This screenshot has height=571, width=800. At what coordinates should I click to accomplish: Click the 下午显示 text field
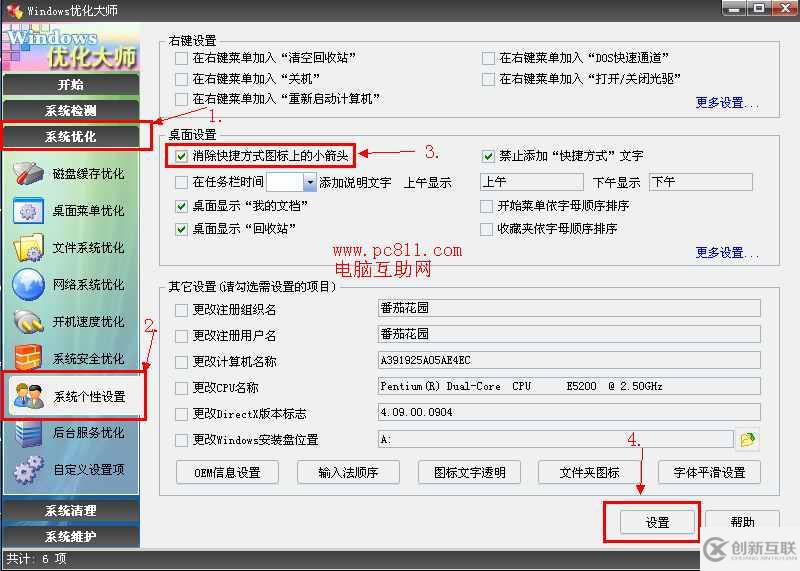pos(701,182)
